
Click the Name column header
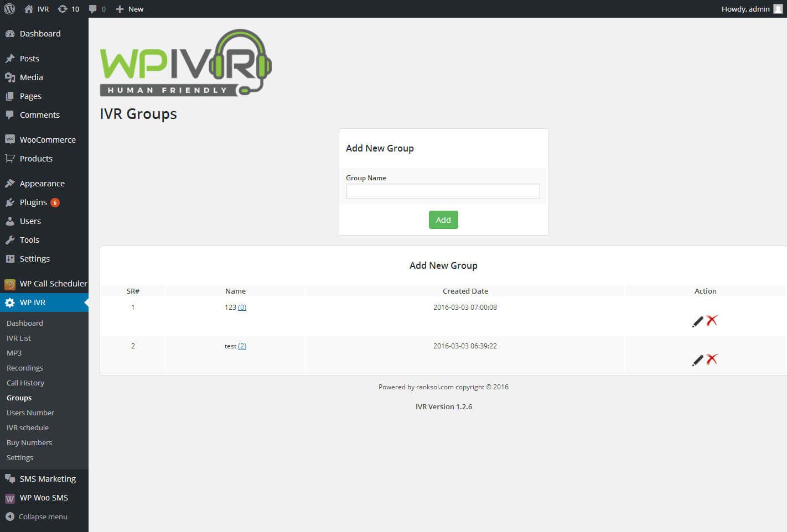click(235, 291)
